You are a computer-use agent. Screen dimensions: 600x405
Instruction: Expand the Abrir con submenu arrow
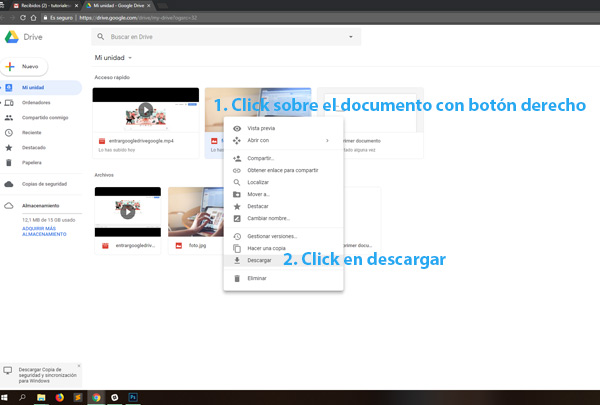327,140
